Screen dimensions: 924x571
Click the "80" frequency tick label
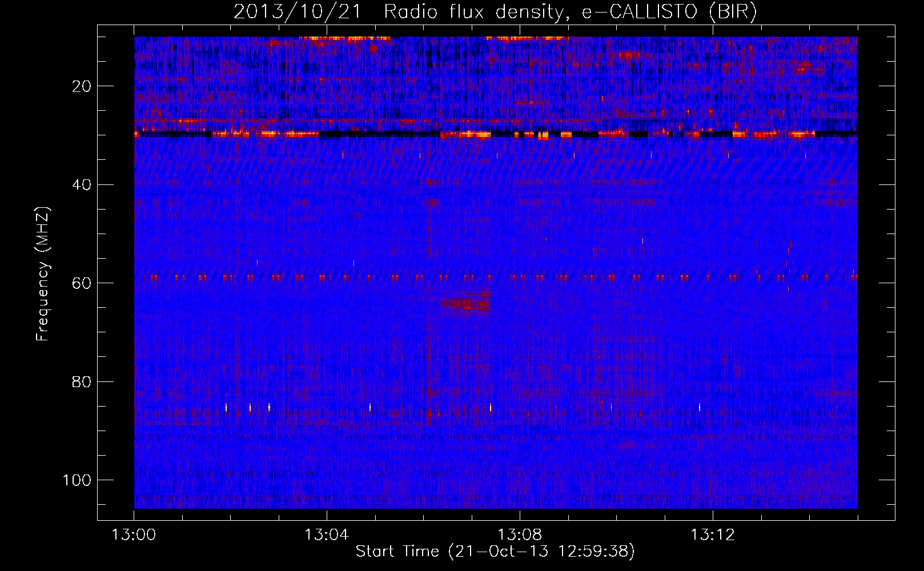point(82,381)
